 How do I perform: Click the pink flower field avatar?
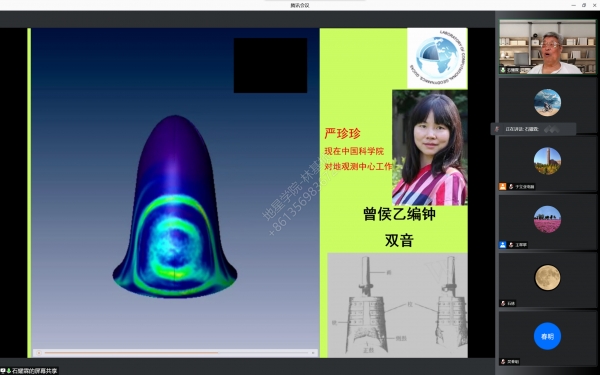pos(547,219)
